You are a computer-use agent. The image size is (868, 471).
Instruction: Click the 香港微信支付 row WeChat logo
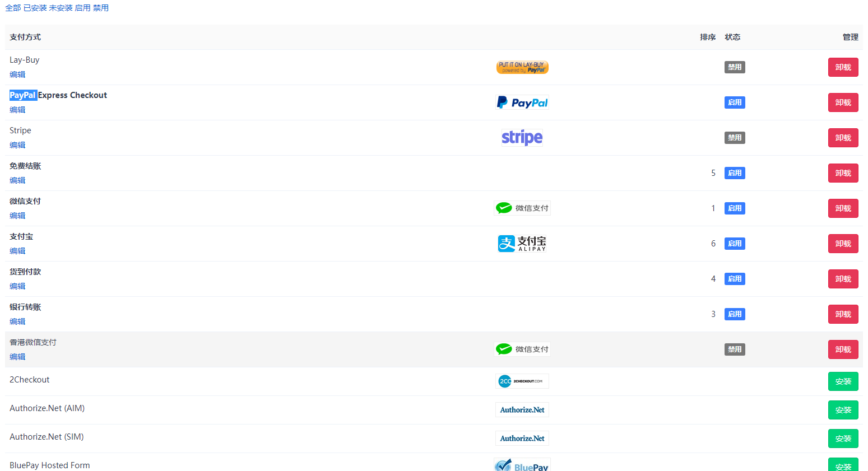[x=522, y=349]
